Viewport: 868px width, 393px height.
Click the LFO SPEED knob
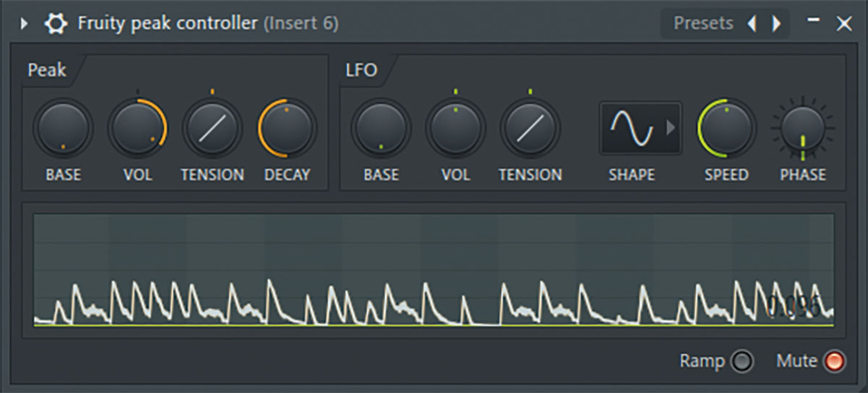pos(727,129)
